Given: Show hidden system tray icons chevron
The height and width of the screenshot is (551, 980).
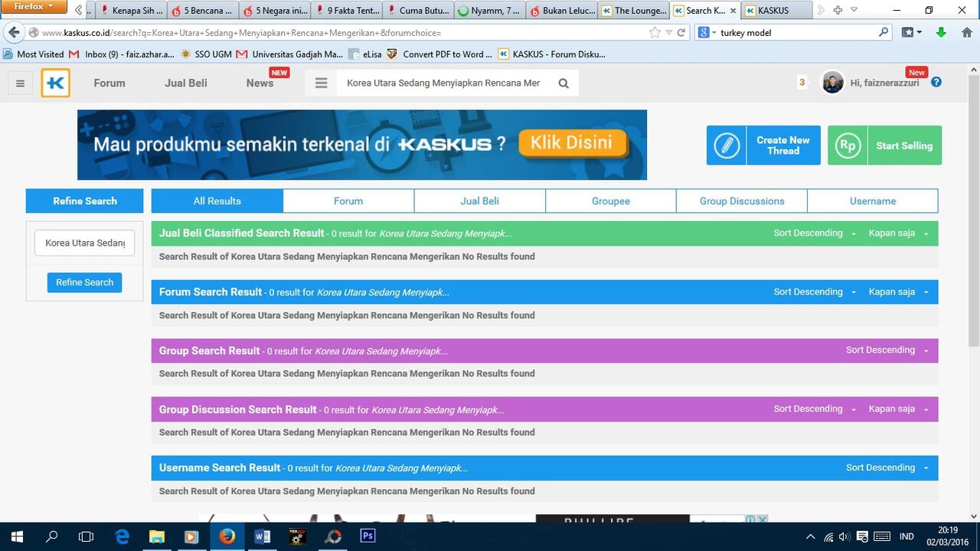Looking at the screenshot, I should pyautogui.click(x=811, y=536).
